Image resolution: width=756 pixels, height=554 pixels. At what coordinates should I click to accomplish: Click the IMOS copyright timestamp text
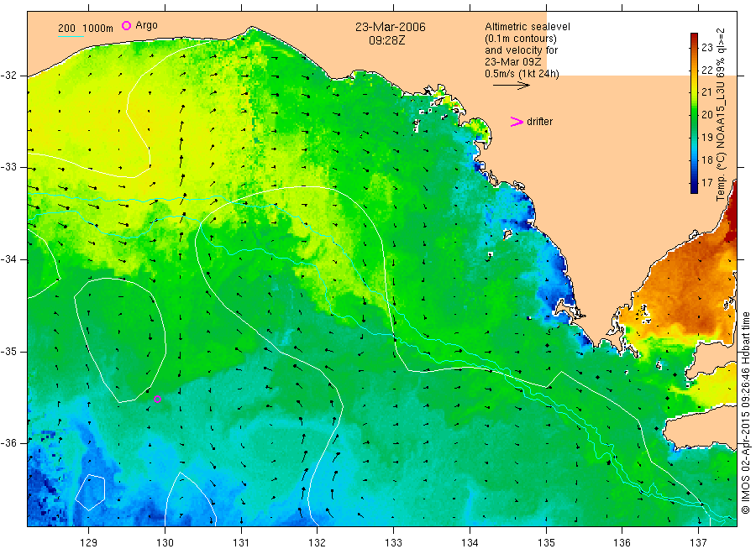click(746, 413)
